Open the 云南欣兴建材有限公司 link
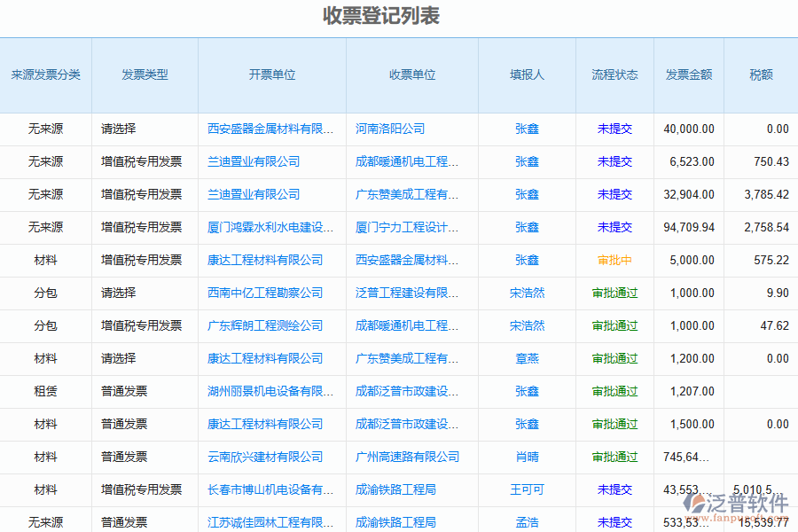Viewport: 798px width, 532px height. 265,457
